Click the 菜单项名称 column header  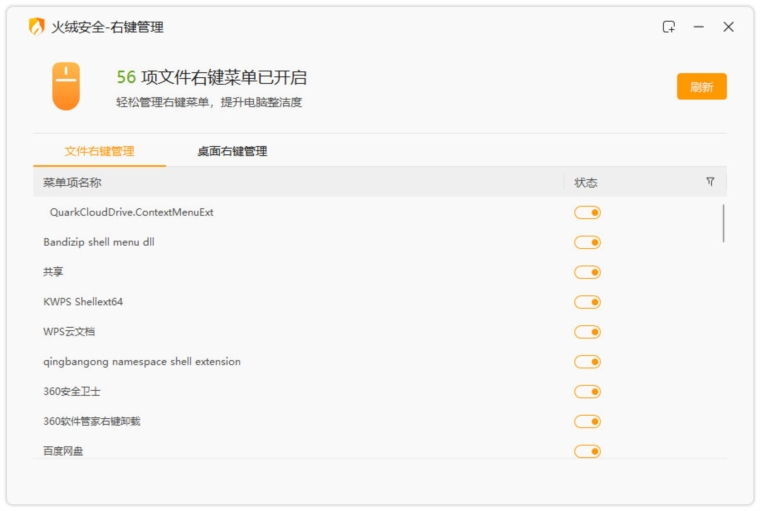coord(72,182)
